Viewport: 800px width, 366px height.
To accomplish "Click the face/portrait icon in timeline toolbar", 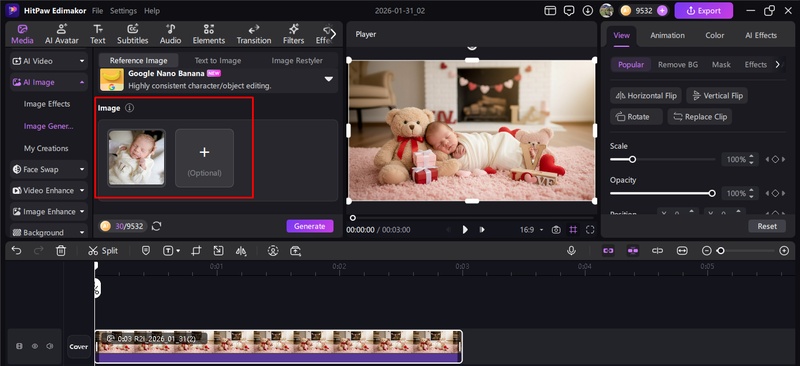I will (x=273, y=251).
